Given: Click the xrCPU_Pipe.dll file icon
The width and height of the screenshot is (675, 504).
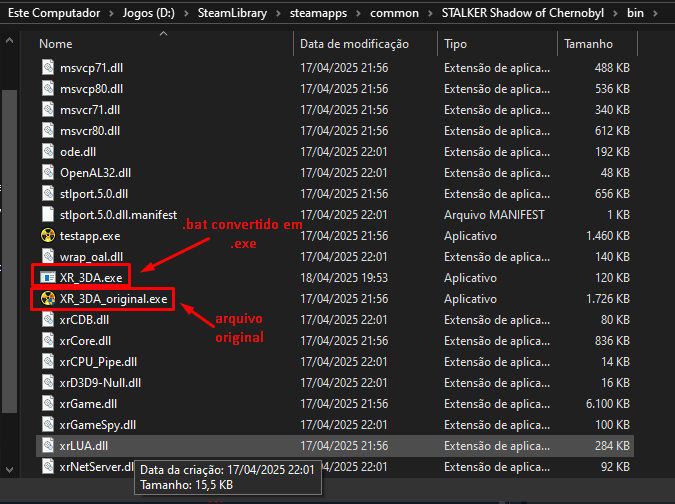Looking at the screenshot, I should click(x=48, y=362).
